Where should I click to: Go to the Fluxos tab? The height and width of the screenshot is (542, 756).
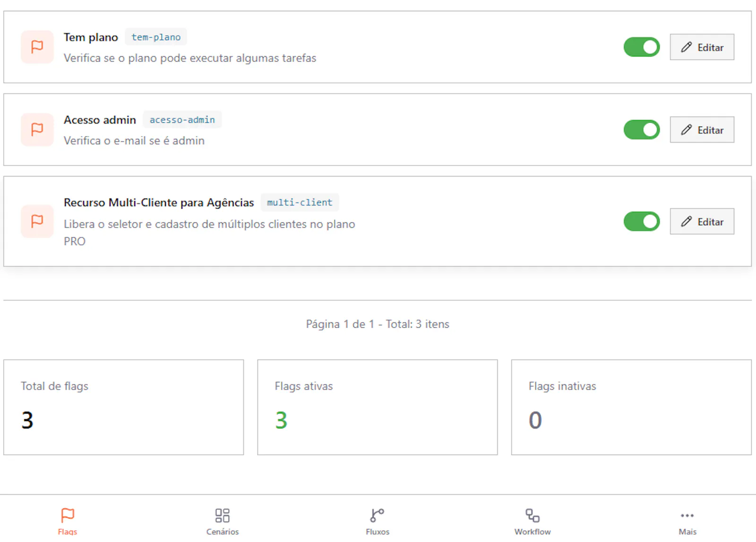(378, 521)
